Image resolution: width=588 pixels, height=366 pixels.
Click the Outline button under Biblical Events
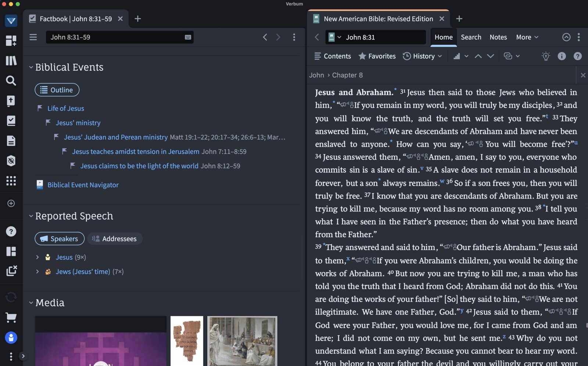click(x=57, y=90)
